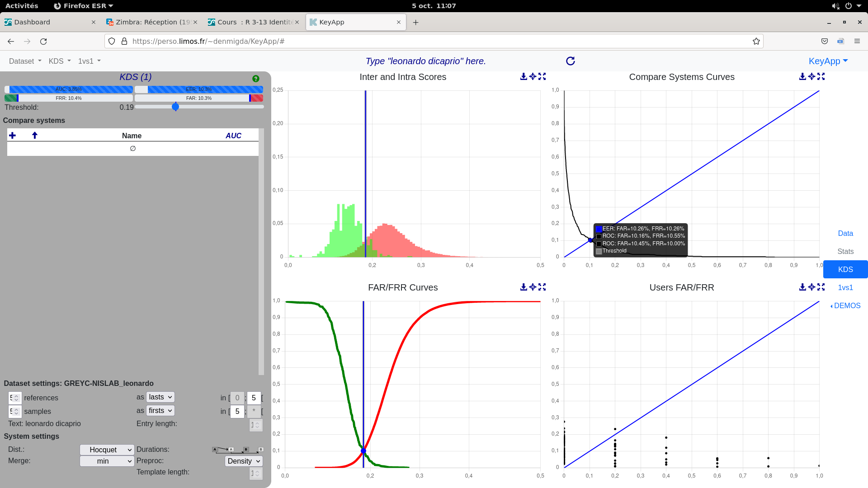Click the Threshold slider handle
Screen dimensions: 868x488
click(175, 107)
